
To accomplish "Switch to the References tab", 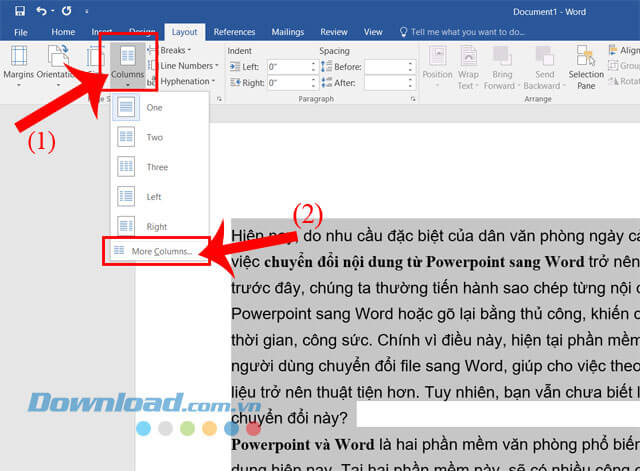I will [x=234, y=32].
